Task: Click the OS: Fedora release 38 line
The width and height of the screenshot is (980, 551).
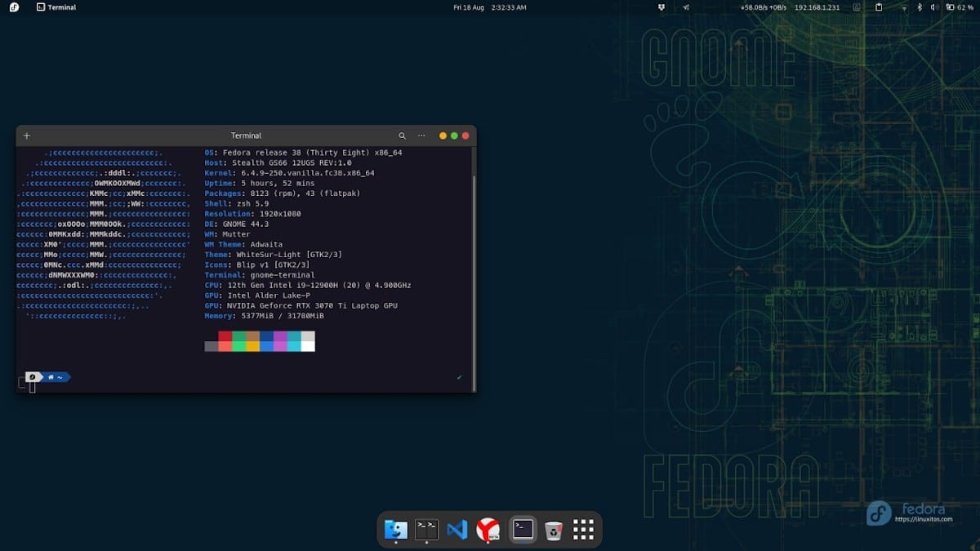Action: [x=303, y=153]
